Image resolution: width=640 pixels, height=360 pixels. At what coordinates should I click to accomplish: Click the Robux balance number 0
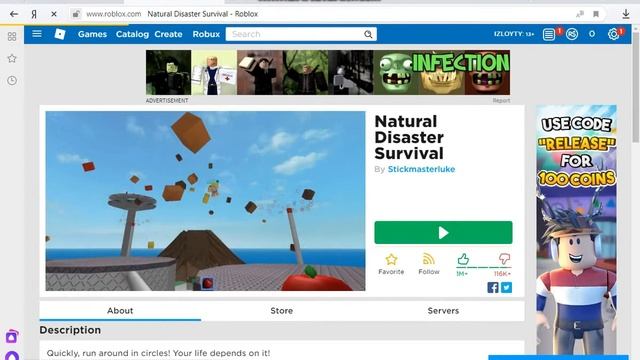[x=592, y=34]
